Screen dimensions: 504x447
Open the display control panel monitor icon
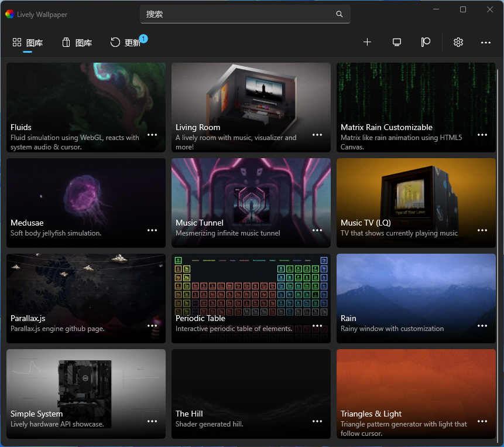[x=397, y=42]
